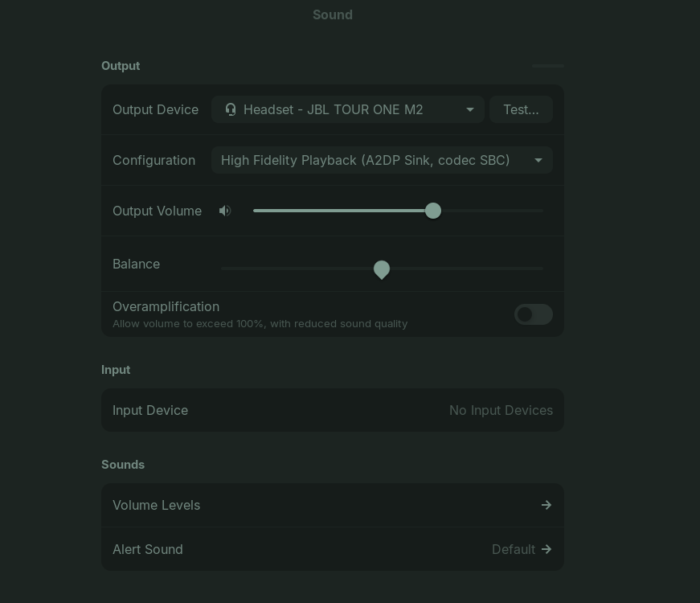Viewport: 700px width, 603px height.
Task: Click the Output Device dropdown caret
Action: [470, 109]
